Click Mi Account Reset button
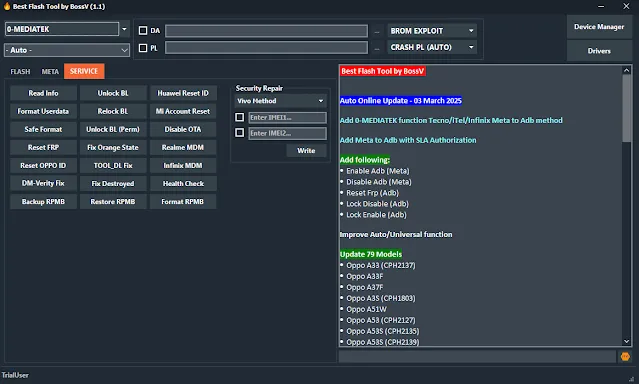Image resolution: width=639 pixels, height=384 pixels. (x=183, y=111)
